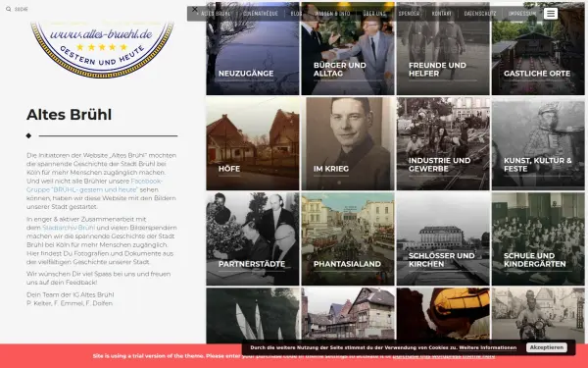Accept cookies with the Akzeptieren button
The height and width of the screenshot is (368, 588).
(x=547, y=347)
